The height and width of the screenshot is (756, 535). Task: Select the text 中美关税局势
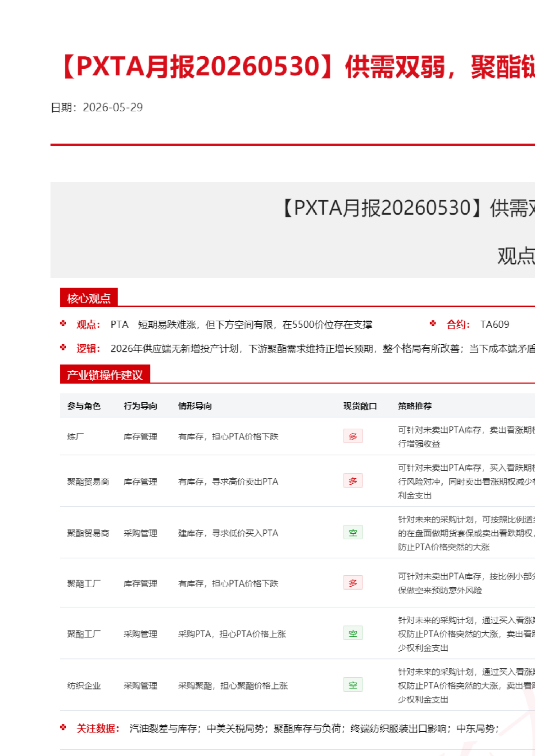[x=236, y=729]
